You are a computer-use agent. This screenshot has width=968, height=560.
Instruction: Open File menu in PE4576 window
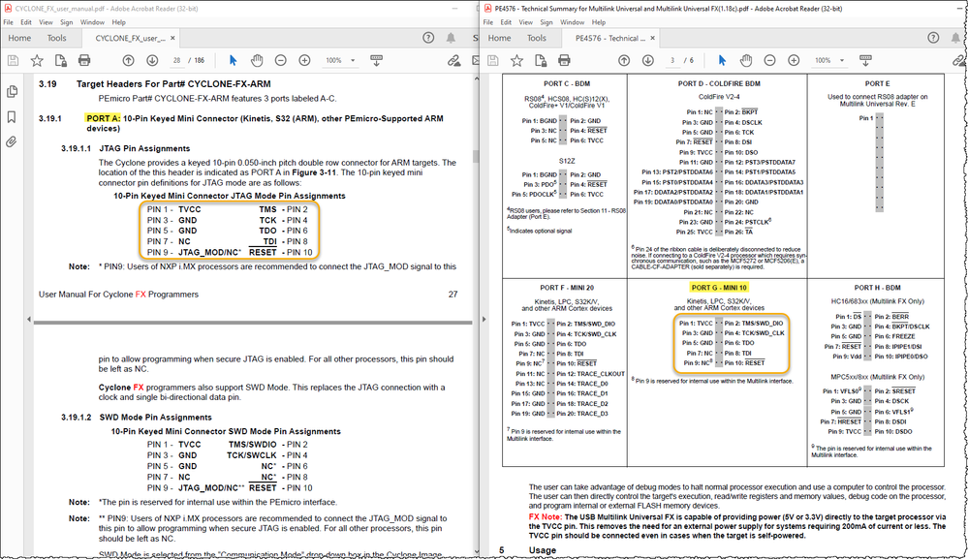click(488, 22)
